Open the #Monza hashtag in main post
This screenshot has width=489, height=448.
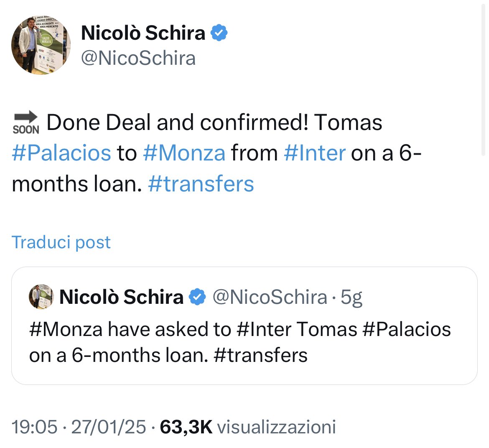click(184, 153)
